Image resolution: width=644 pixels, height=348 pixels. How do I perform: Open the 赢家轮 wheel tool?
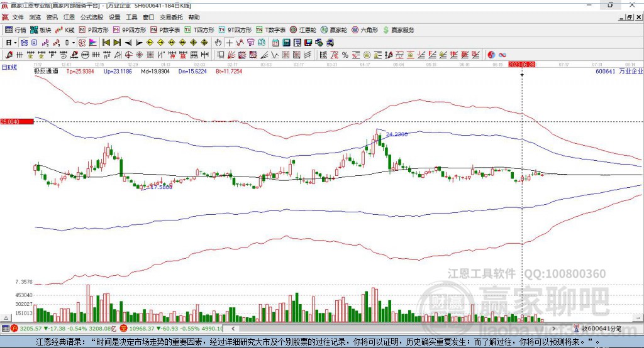click(x=334, y=30)
